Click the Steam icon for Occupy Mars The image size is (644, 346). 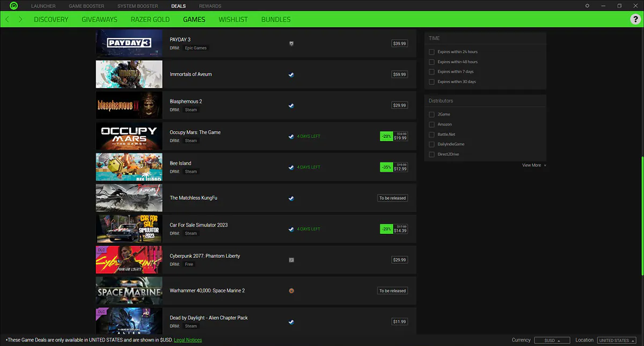(x=291, y=136)
